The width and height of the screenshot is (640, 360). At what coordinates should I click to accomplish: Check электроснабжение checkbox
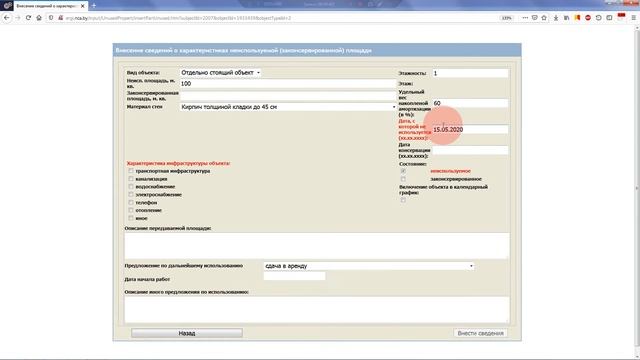131,195
